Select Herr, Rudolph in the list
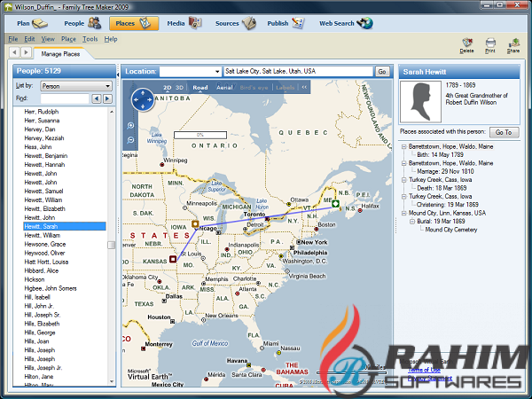 click(x=42, y=112)
